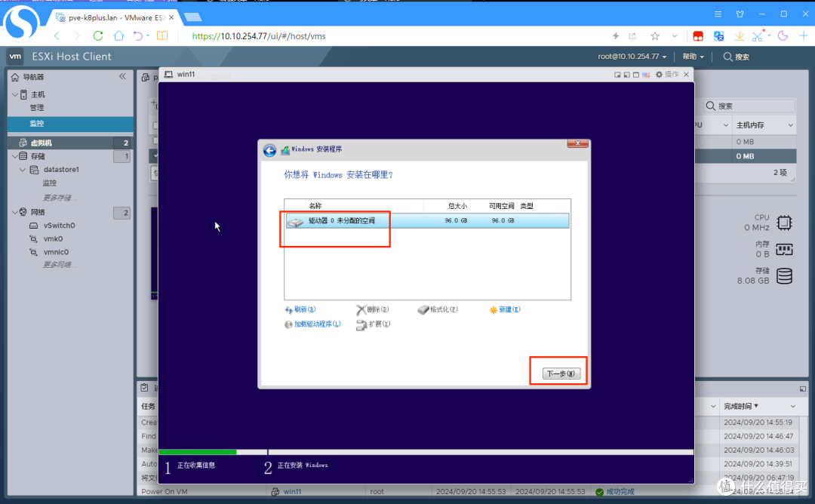Image resolution: width=815 pixels, height=504 pixels.
Task: Toggle reading mode book icon
Action: pos(162,36)
